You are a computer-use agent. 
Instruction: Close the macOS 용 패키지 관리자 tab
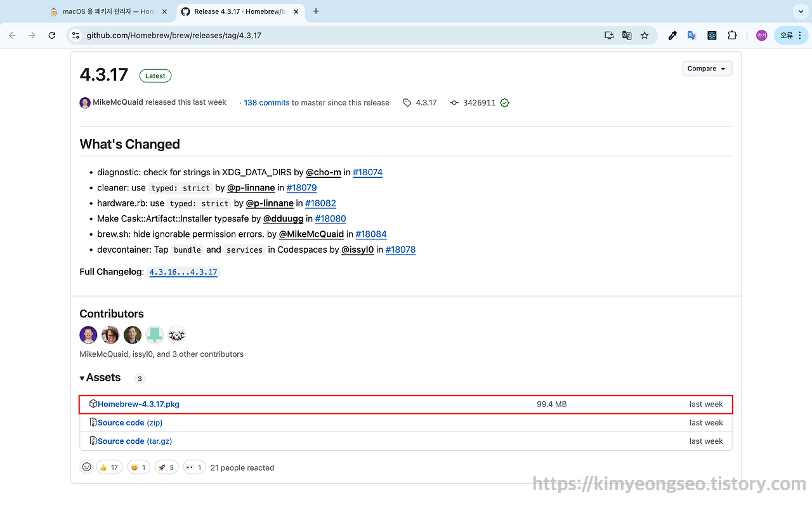pyautogui.click(x=165, y=11)
